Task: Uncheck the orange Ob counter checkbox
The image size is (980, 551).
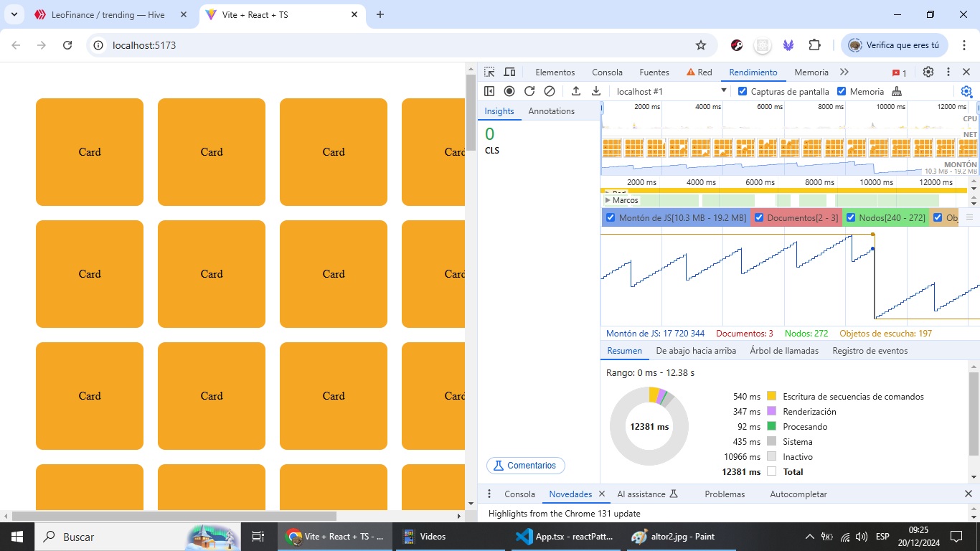Action: pyautogui.click(x=938, y=217)
